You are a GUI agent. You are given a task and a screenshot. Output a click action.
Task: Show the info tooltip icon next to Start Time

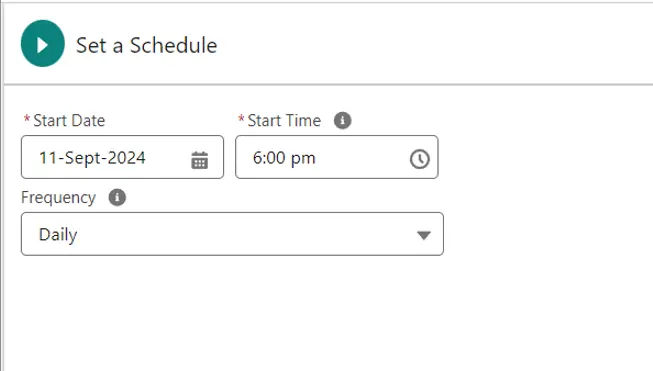tap(342, 121)
